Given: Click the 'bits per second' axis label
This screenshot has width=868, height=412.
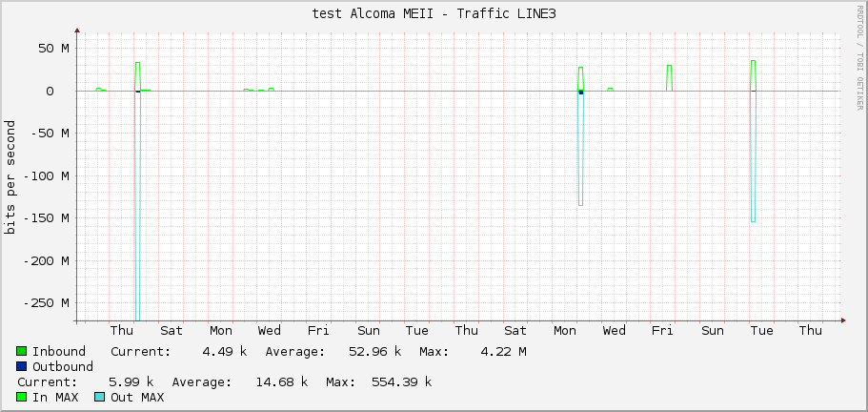Looking at the screenshot, I should 10,177.
